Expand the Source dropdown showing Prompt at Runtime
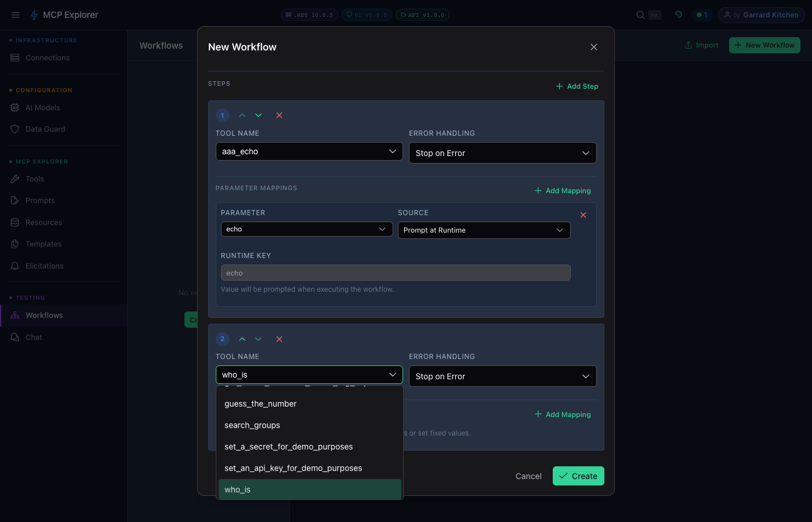The width and height of the screenshot is (812, 522). point(484,230)
